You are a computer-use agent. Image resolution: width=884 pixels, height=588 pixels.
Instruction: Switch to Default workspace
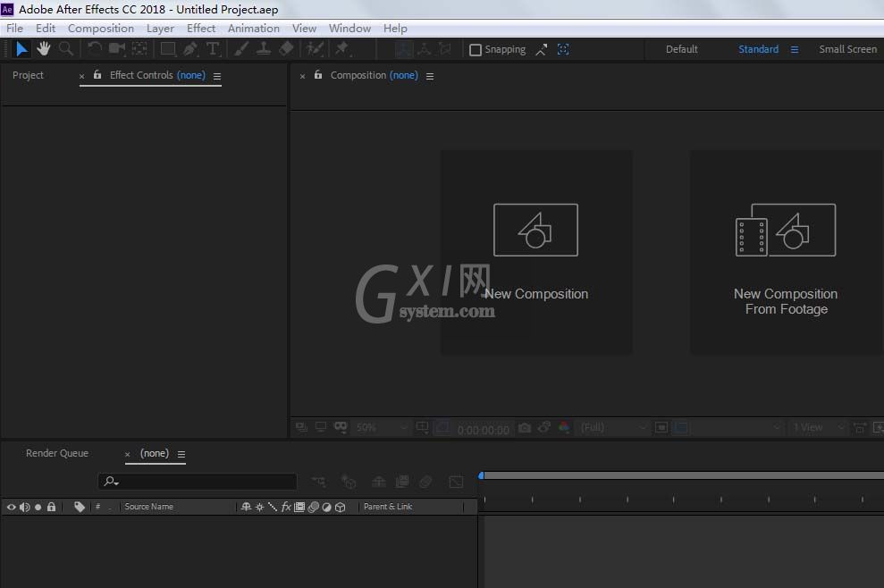pyautogui.click(x=682, y=49)
